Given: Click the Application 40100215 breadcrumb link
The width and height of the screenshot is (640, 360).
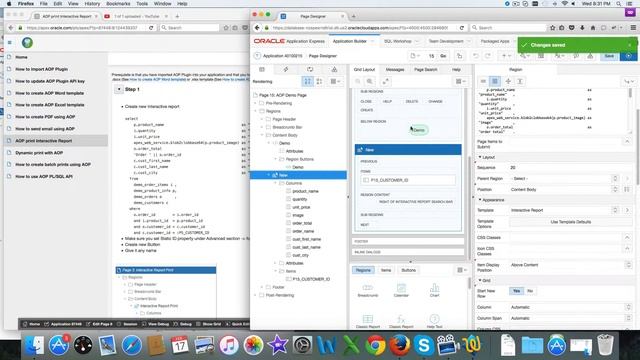Looking at the screenshot, I should 282,56.
